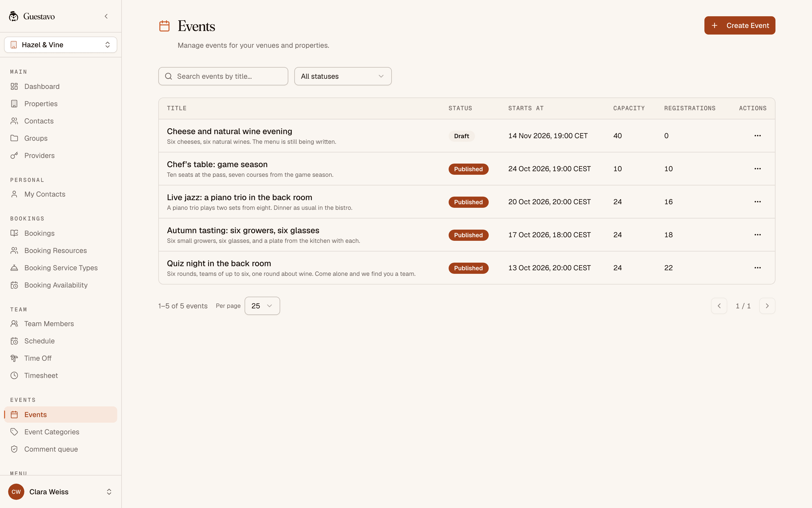Open the All statuses filter dropdown

pos(343,76)
